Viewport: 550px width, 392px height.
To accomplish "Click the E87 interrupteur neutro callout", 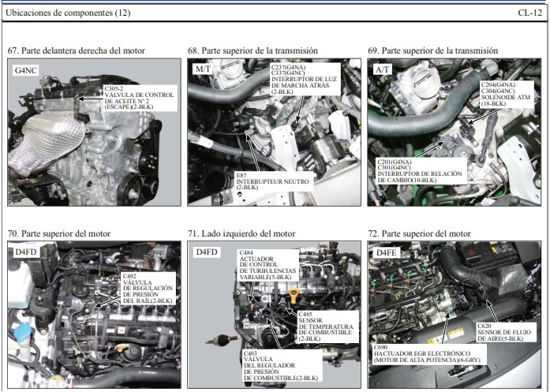I will (273, 181).
